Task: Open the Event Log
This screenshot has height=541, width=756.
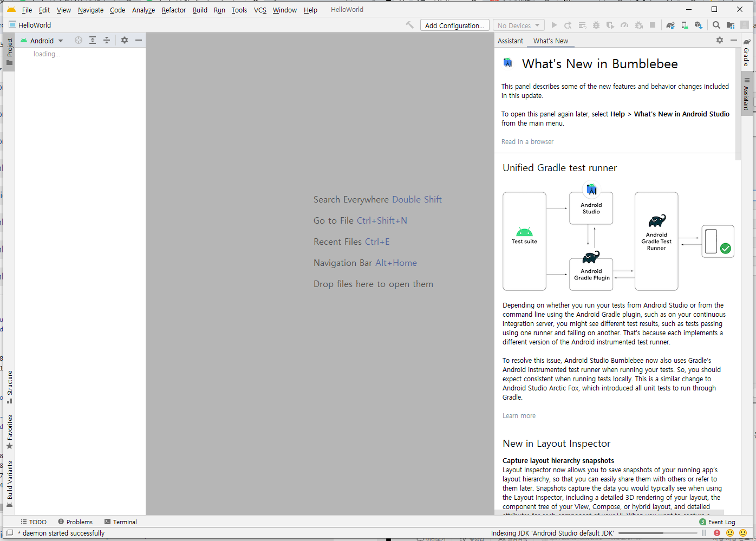Action: tap(717, 522)
